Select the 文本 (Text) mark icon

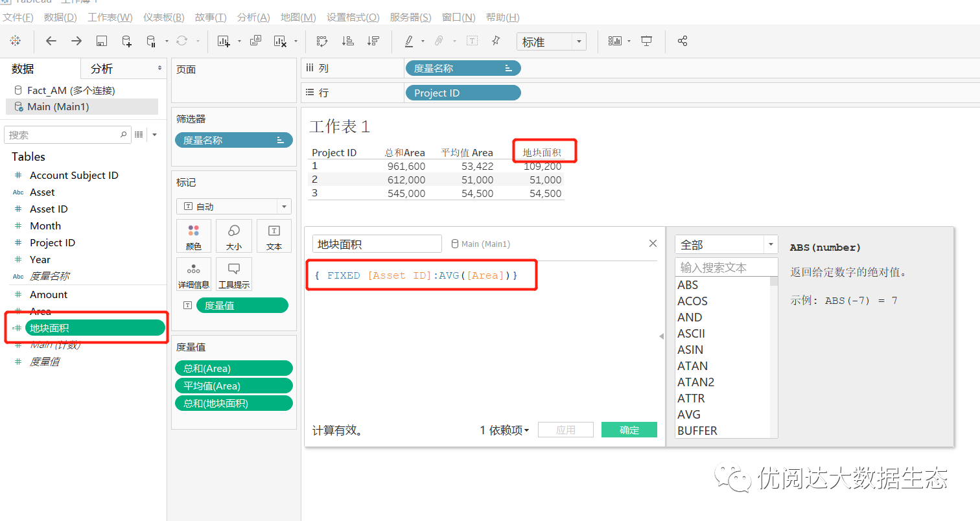point(274,236)
